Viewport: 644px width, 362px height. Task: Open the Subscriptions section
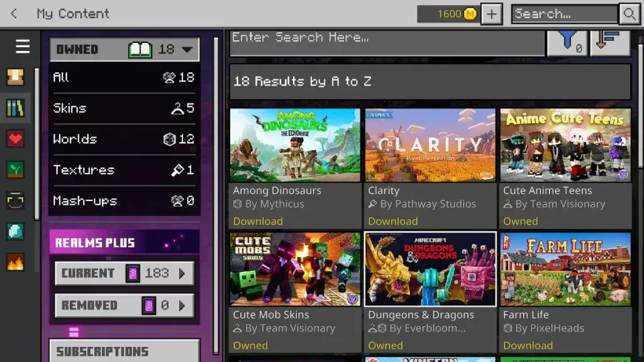click(x=125, y=351)
